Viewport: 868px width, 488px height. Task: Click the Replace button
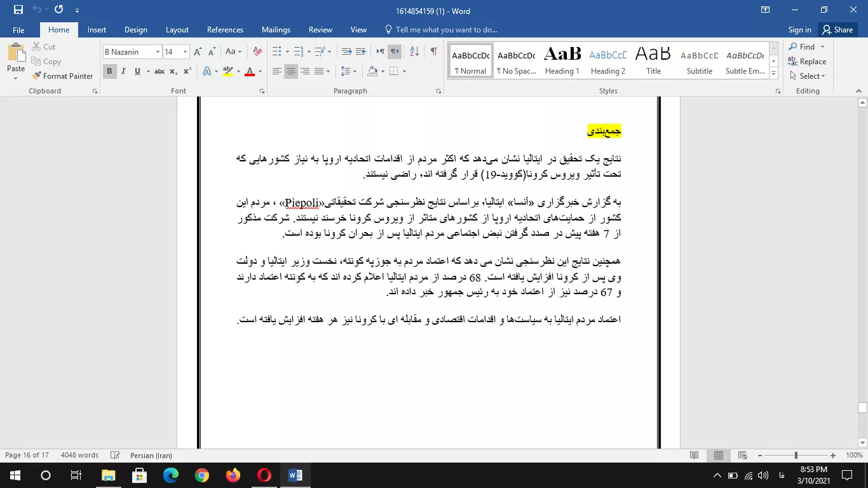(807, 62)
